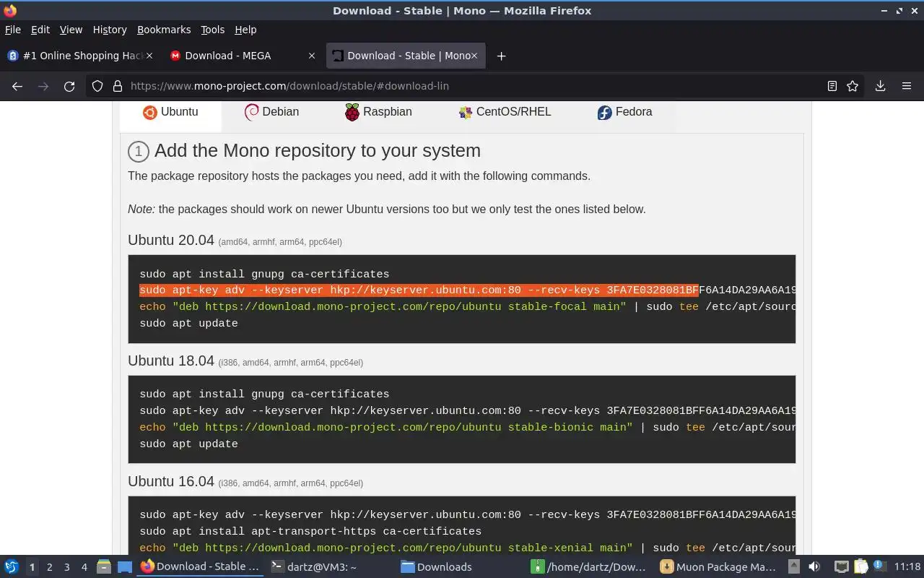
Task: Close the Online Shopping Hack tab
Action: coord(149,56)
